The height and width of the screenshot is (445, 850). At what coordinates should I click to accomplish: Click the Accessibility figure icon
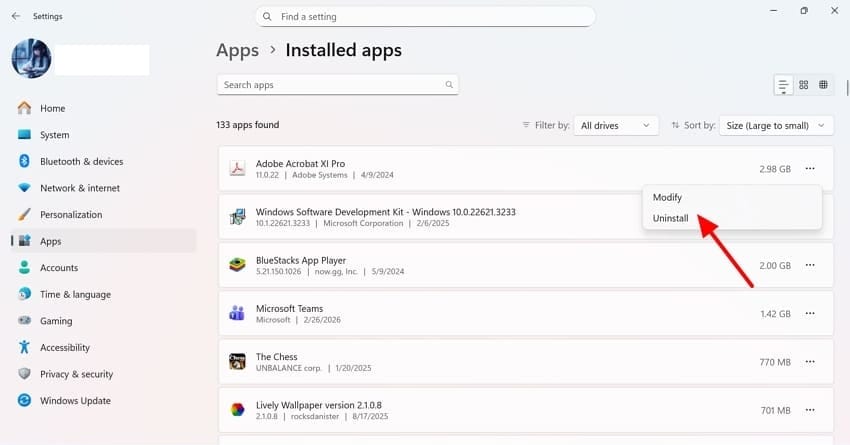pyautogui.click(x=24, y=347)
